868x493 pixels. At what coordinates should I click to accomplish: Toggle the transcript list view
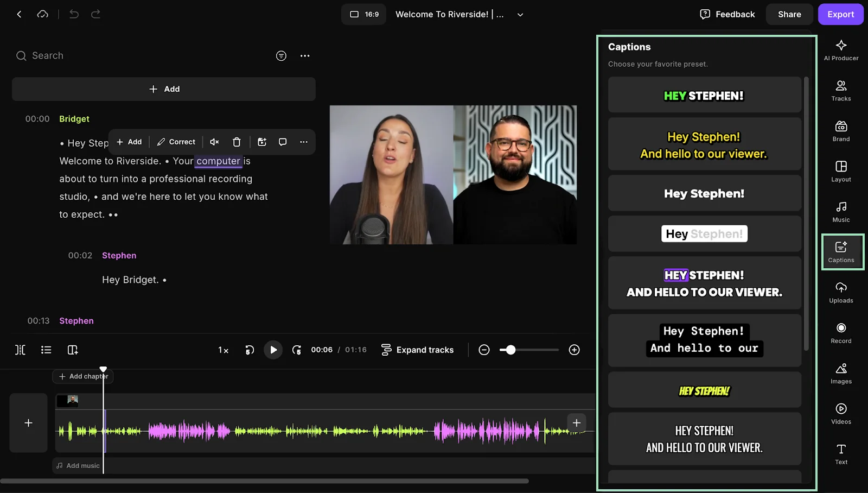pyautogui.click(x=46, y=350)
